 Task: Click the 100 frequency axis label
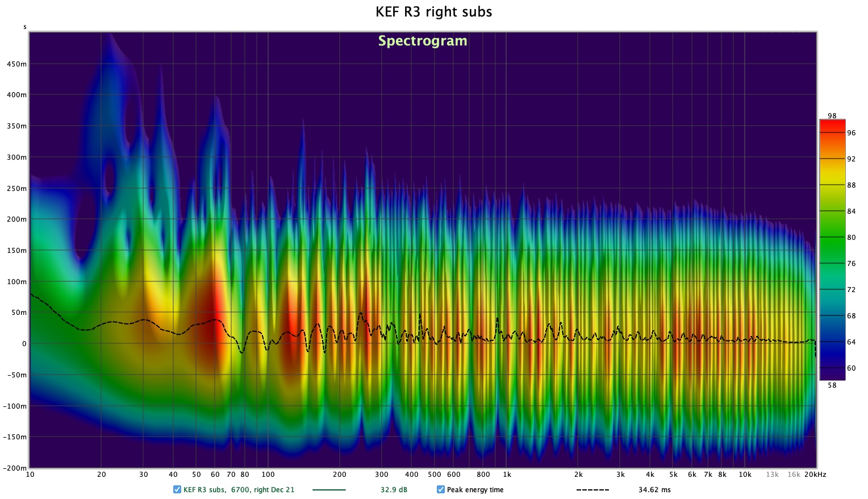(x=268, y=475)
